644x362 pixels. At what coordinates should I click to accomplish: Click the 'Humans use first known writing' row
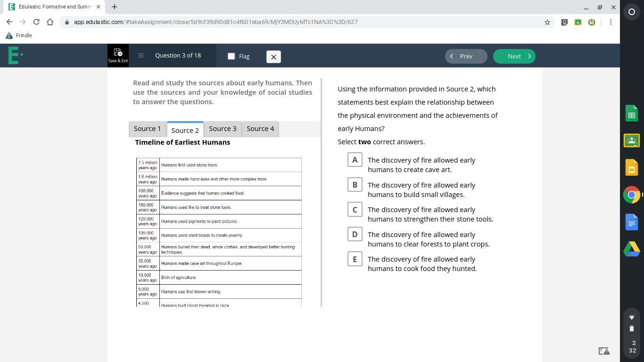219,292
